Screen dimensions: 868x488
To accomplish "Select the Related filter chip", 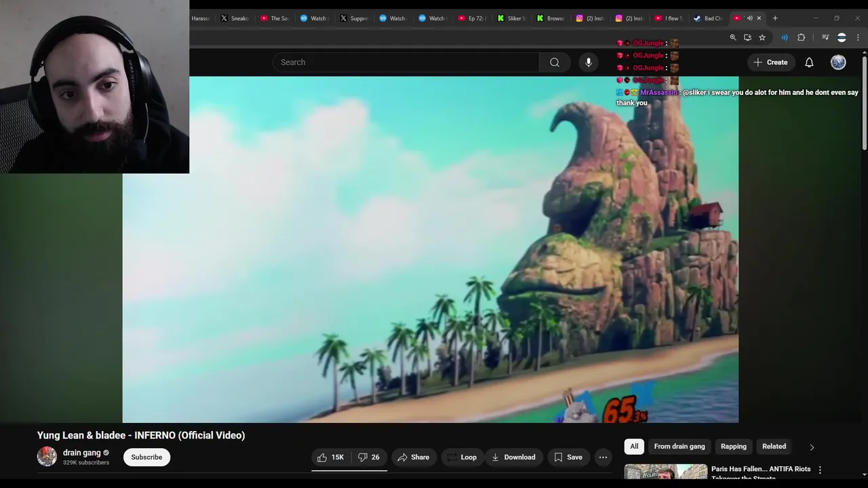I will tap(774, 447).
